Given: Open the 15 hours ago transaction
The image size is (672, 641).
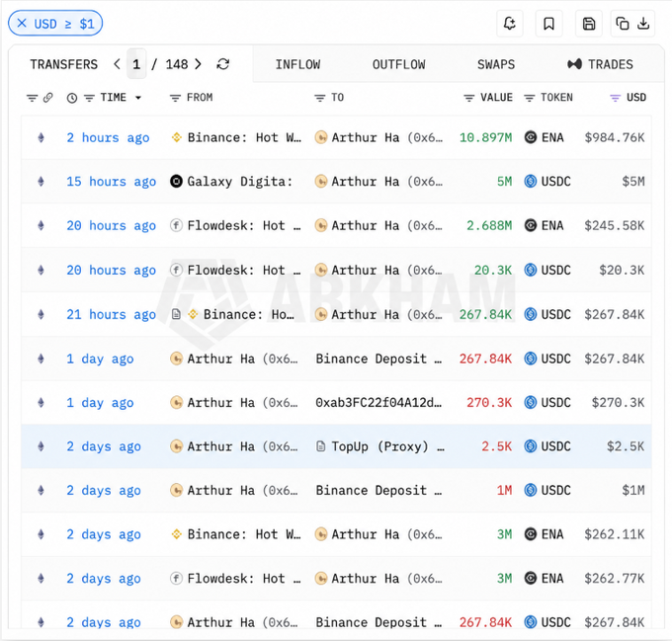Looking at the screenshot, I should pyautogui.click(x=112, y=182).
